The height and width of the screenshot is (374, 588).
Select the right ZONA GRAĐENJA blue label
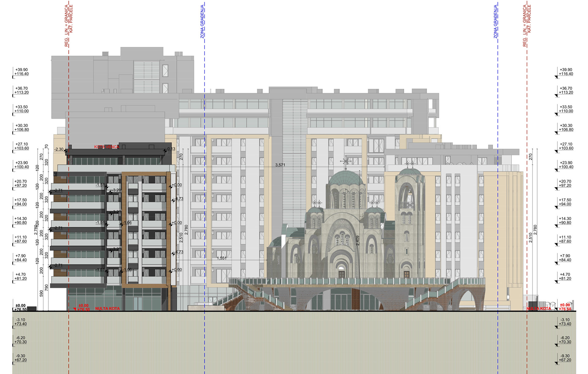tap(496, 21)
